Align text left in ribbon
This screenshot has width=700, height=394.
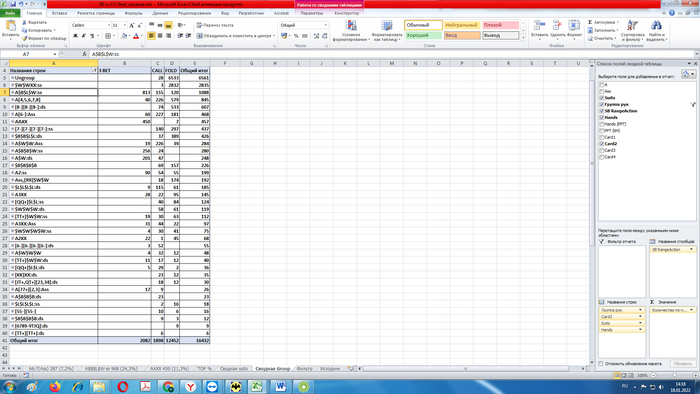click(x=151, y=36)
